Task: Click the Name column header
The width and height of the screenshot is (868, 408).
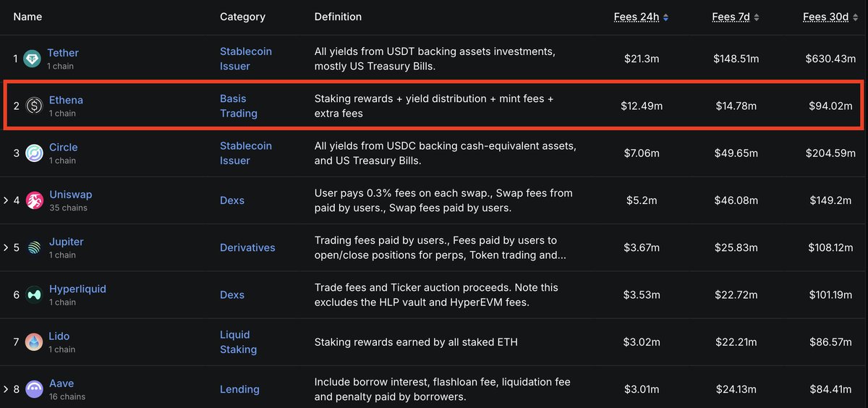Action: [x=27, y=17]
